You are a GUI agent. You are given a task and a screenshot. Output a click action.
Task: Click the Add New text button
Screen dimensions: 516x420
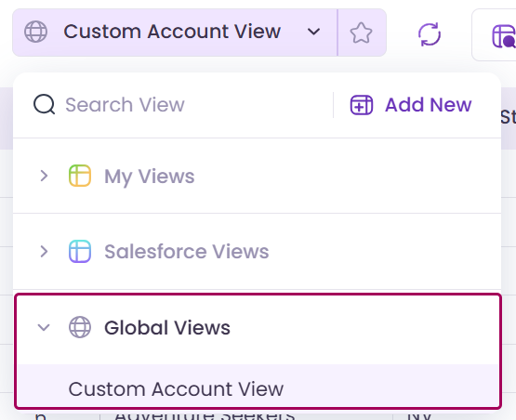click(429, 105)
